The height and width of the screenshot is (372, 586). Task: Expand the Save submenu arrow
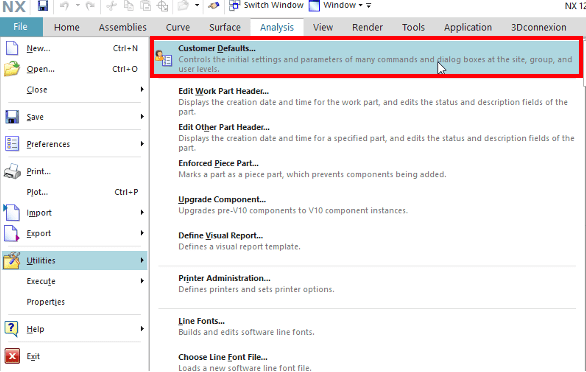(142, 117)
